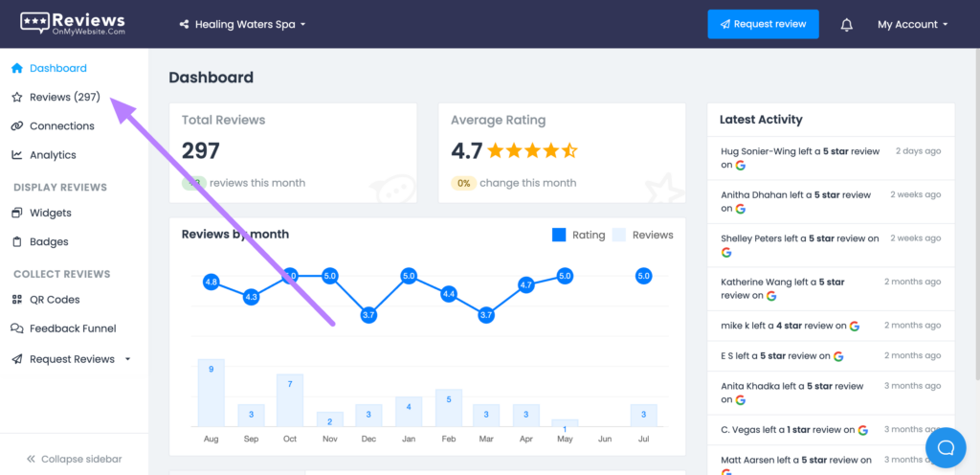
Task: Click the Widgets icon in sidebar
Action: point(17,213)
